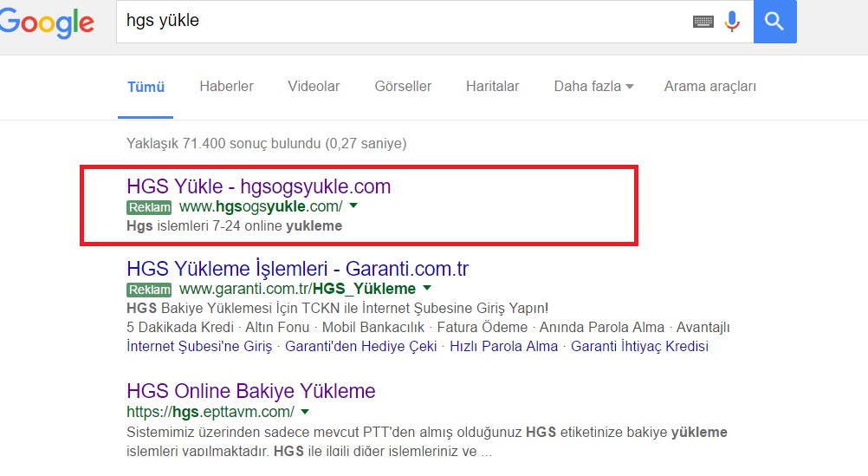
Task: Click the www.garanti.com.tr/HGS_Yükleme green URL
Action: [x=297, y=289]
